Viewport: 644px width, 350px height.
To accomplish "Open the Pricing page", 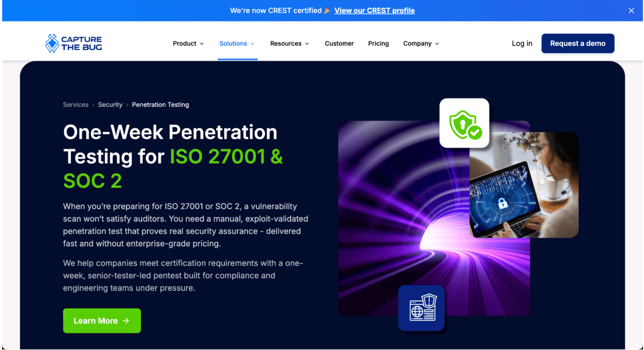I will tap(378, 44).
